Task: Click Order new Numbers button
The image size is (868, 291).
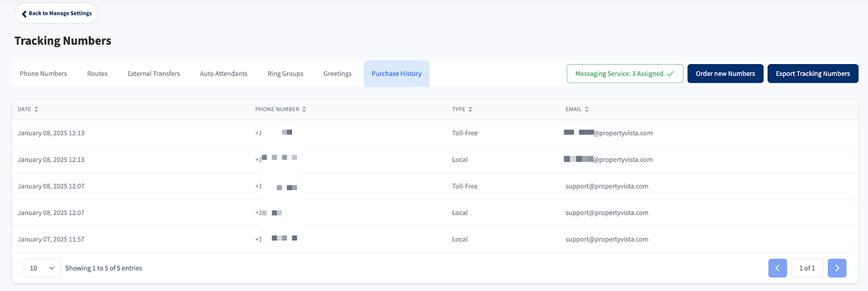Action: [x=725, y=74]
